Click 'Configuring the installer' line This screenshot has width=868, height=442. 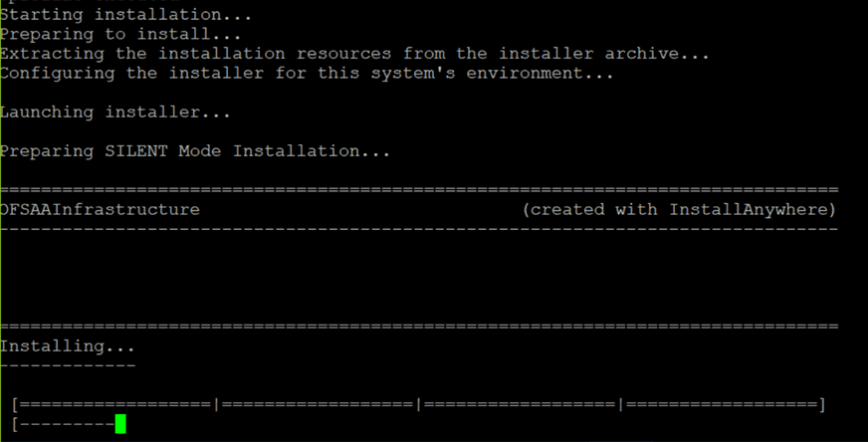[x=307, y=73]
